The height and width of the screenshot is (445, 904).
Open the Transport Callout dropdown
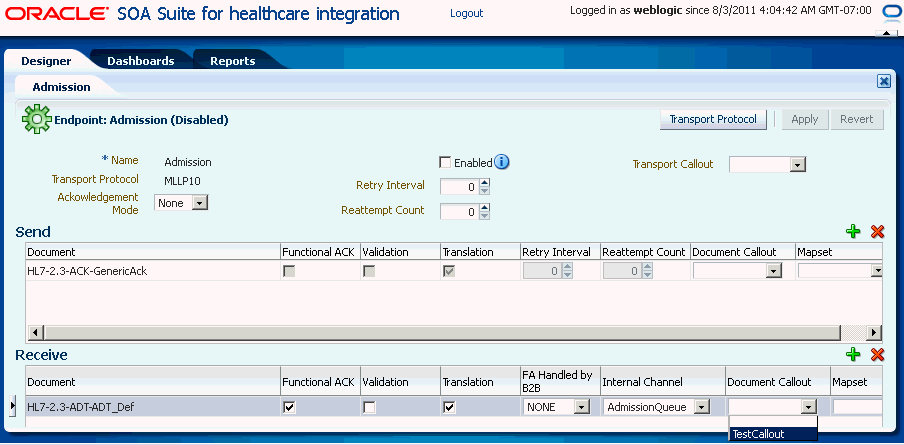pyautogui.click(x=797, y=165)
